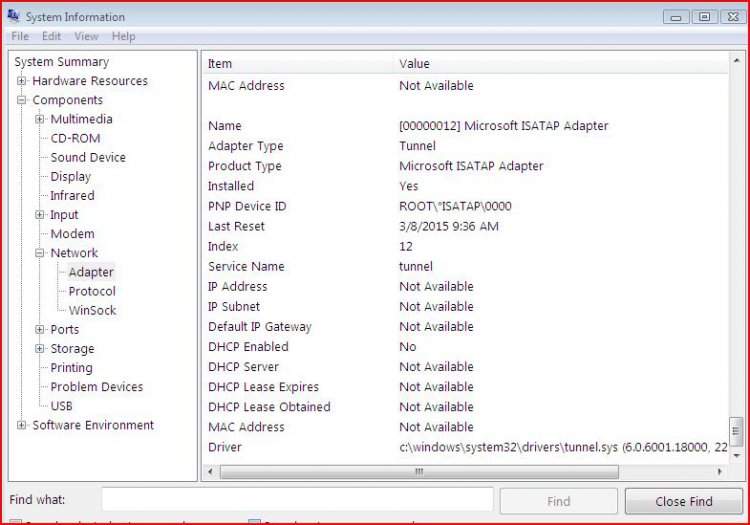750x525 pixels.
Task: Select the Index value 12
Action: (x=406, y=246)
